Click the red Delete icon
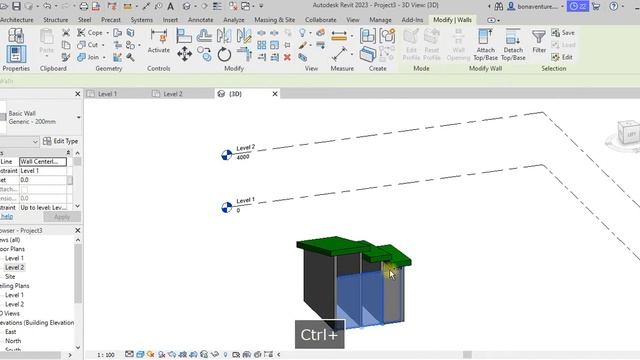 tap(287, 57)
